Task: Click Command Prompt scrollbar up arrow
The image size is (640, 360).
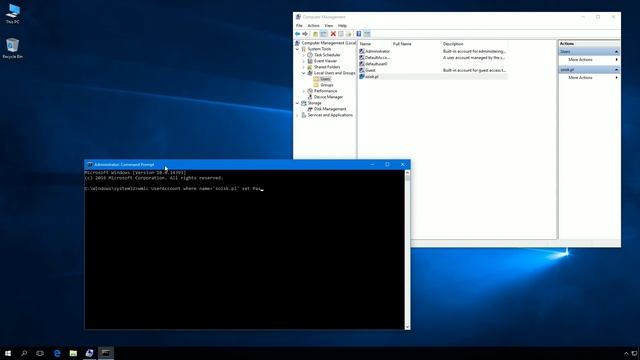Action: click(x=407, y=173)
